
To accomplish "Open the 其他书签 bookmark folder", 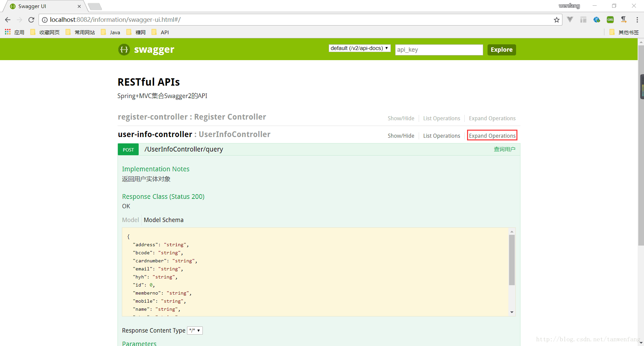I will (624, 32).
